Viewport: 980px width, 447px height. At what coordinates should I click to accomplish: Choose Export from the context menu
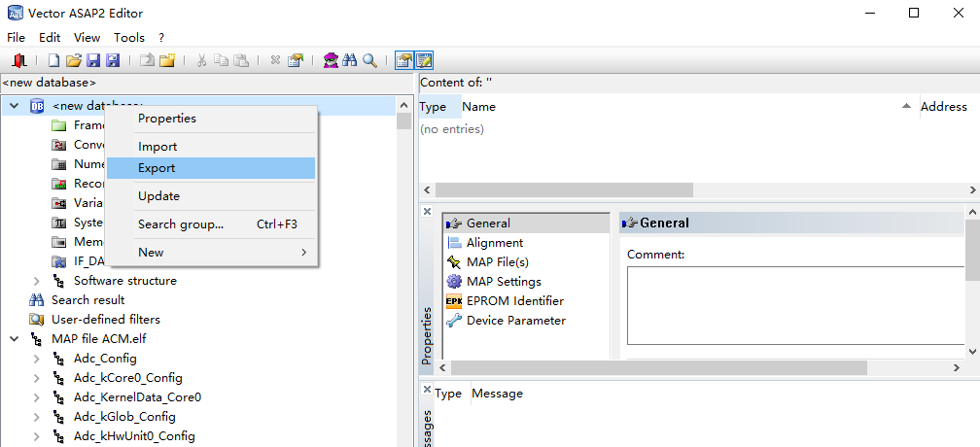coord(211,168)
